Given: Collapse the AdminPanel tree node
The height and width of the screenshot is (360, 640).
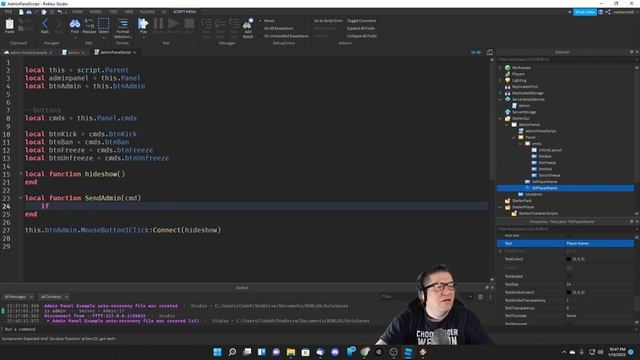Looking at the screenshot, I should tap(507, 124).
